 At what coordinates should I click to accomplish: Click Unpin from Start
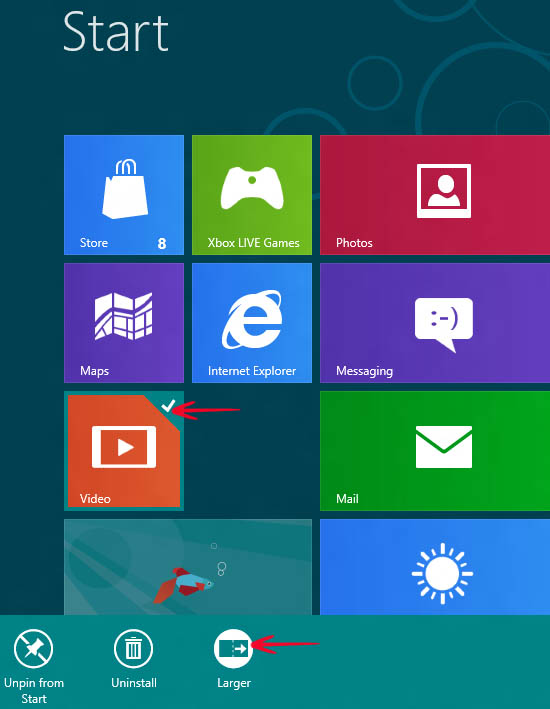33,666
